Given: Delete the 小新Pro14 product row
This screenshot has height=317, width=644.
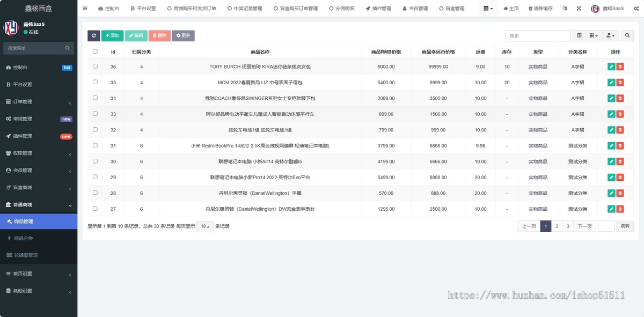Looking at the screenshot, I should pyautogui.click(x=620, y=177).
